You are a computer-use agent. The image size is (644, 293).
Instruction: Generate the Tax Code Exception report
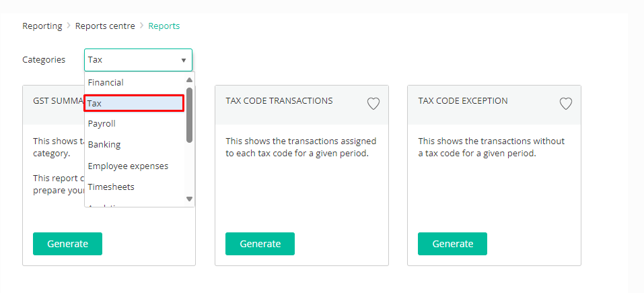[453, 244]
